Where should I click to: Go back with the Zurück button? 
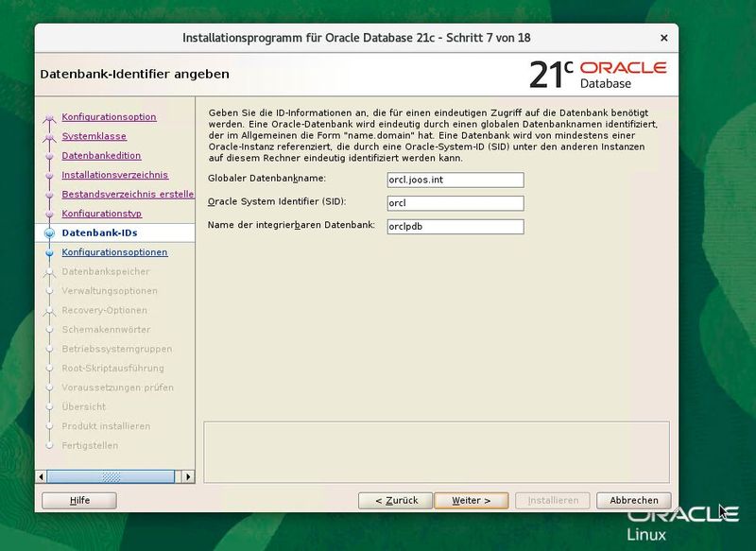coord(397,500)
